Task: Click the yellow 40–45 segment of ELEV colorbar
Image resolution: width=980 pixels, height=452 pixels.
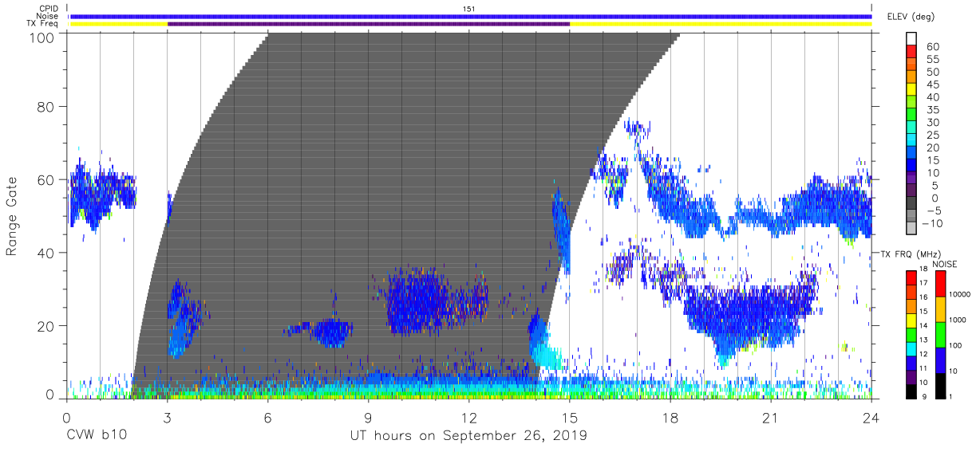Action: (911, 91)
